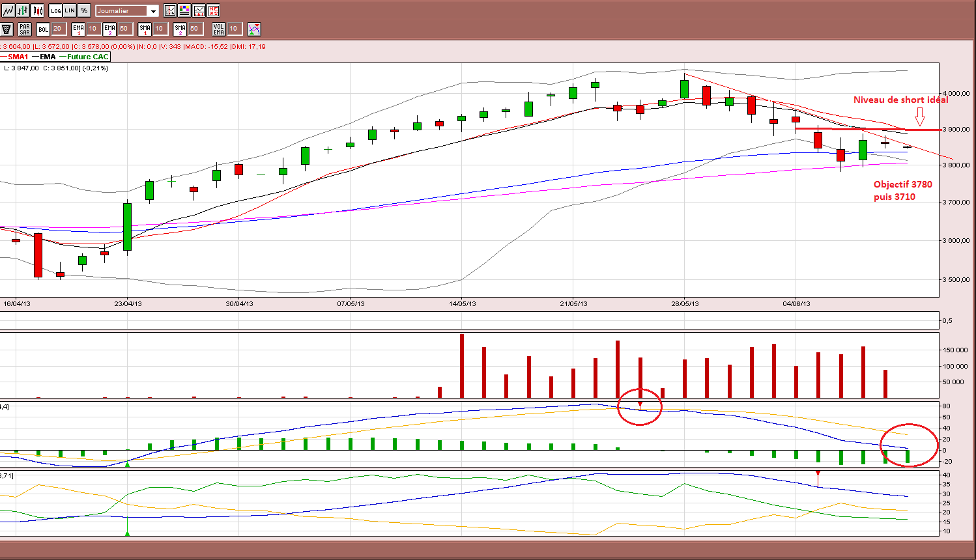Select the candlestick chart style
976x560 pixels.
(38, 10)
